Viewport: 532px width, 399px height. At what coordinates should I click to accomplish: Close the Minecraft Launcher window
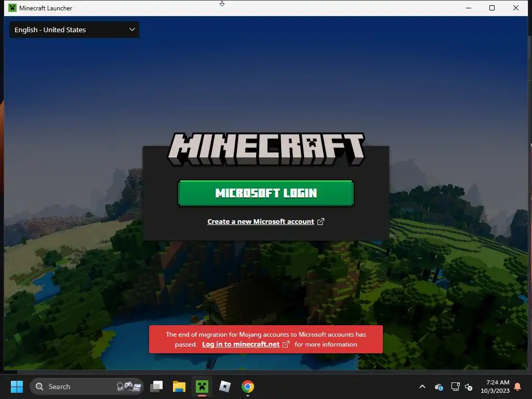[516, 8]
